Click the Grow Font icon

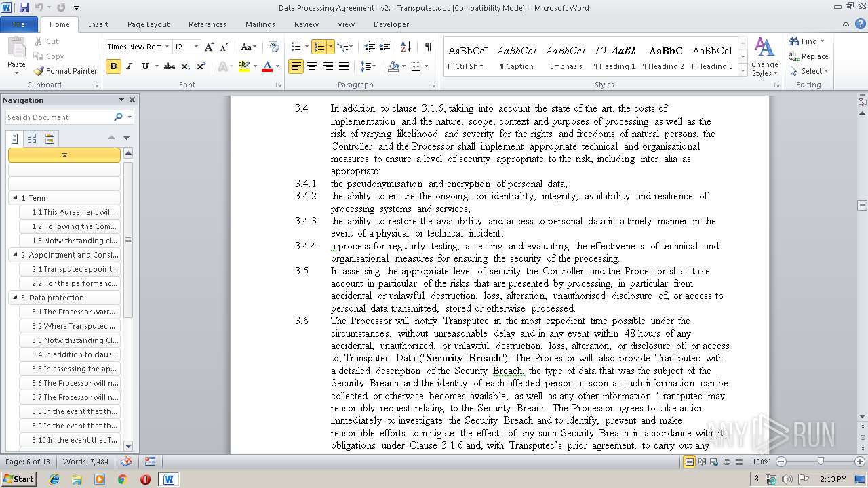pos(210,47)
